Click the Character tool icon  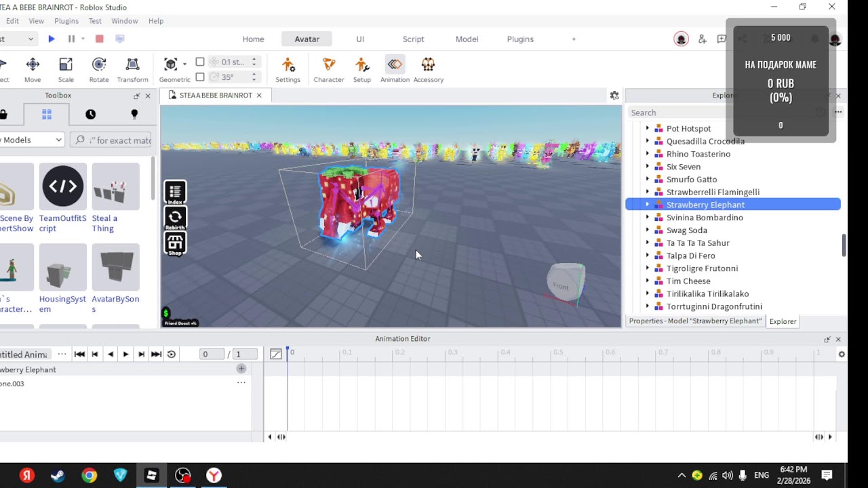tap(329, 70)
